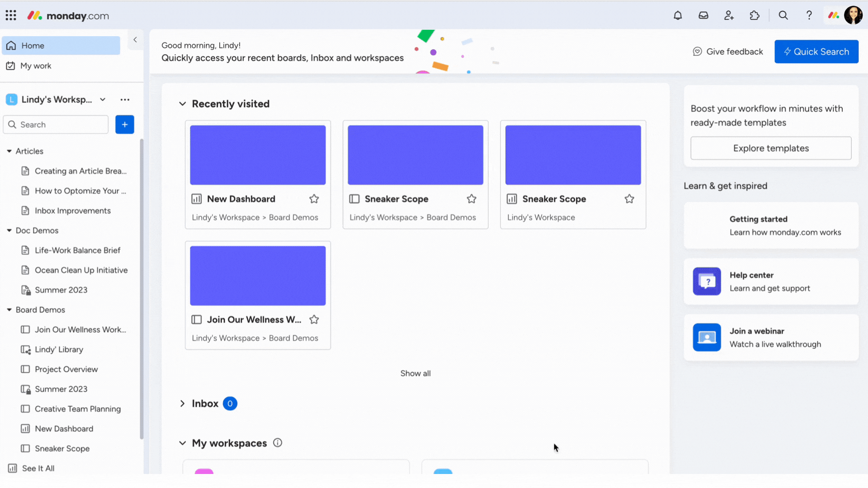The height and width of the screenshot is (488, 868).
Task: Favorite the New Dashboard card
Action: point(314,199)
